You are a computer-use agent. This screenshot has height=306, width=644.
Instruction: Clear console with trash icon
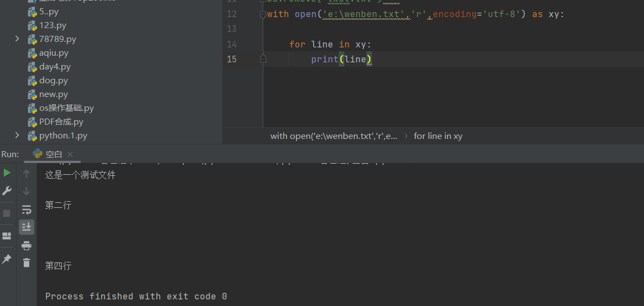(26, 263)
